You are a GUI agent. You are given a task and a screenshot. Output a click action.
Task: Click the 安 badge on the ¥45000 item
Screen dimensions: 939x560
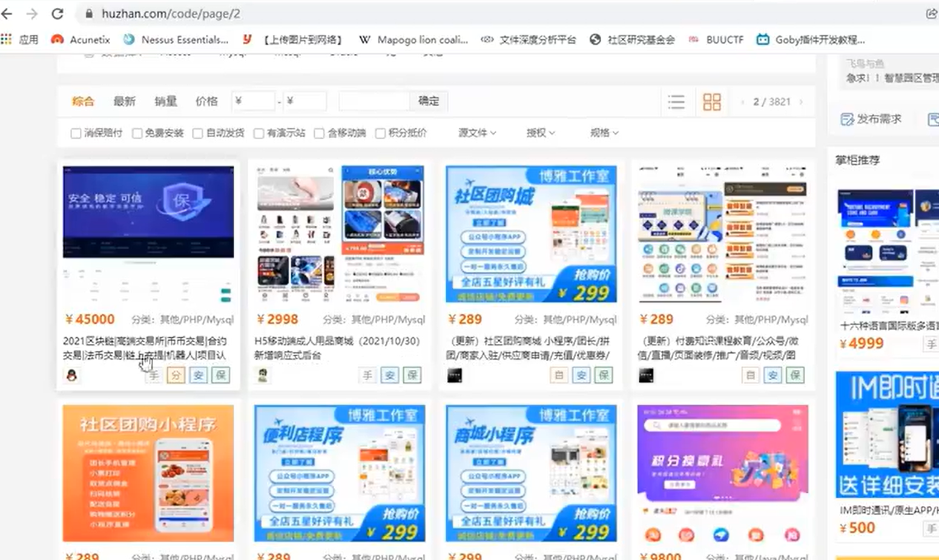(x=198, y=375)
